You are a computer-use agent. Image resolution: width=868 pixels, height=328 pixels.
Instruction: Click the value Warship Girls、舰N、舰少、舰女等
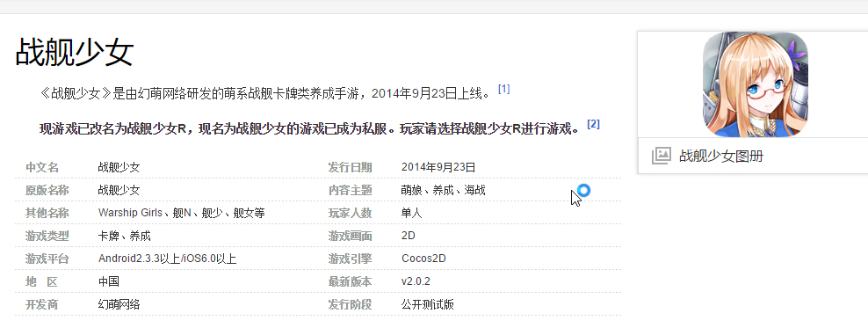[x=182, y=213]
